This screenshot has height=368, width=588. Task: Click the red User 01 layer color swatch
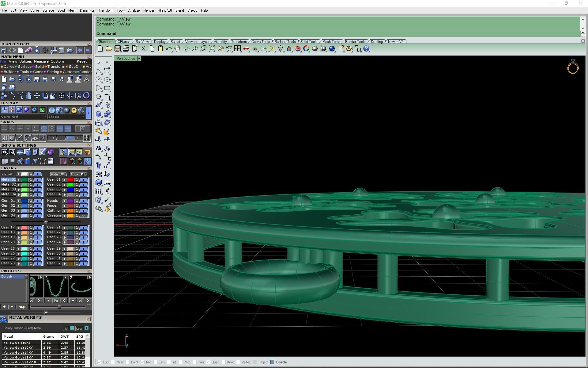(70, 180)
